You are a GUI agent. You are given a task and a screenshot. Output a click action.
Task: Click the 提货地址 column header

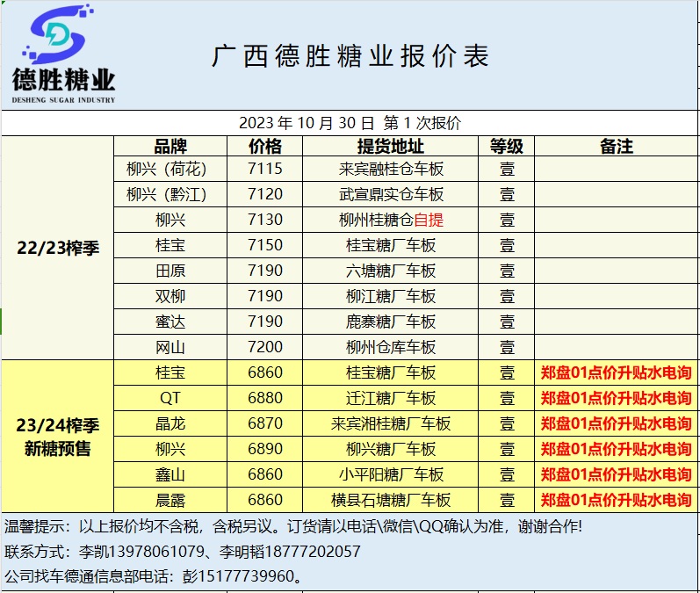391,147
